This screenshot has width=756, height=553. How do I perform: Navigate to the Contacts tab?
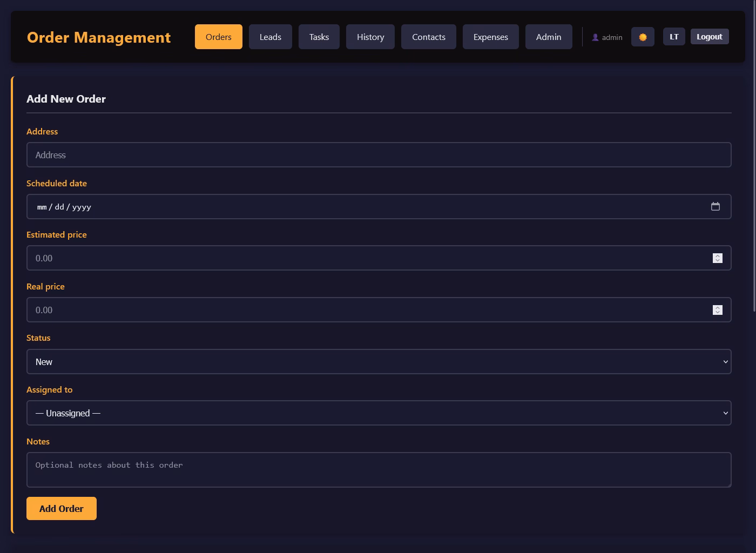point(429,37)
